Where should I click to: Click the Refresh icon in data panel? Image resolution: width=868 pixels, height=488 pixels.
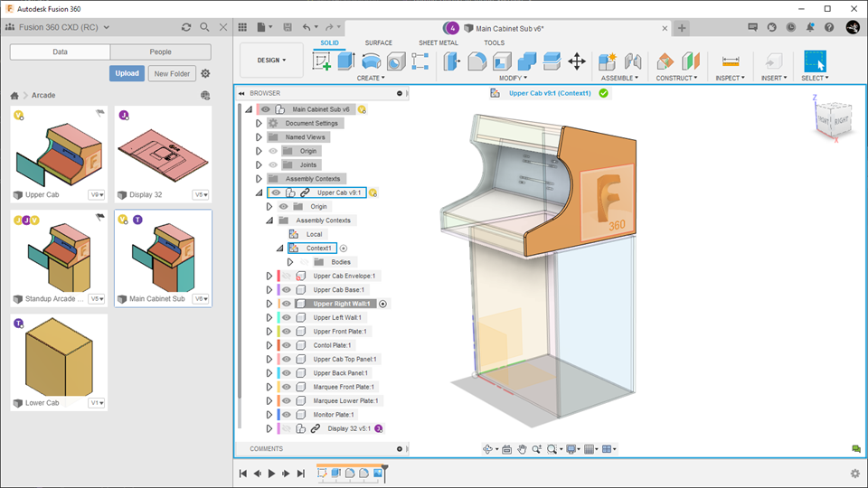point(186,28)
